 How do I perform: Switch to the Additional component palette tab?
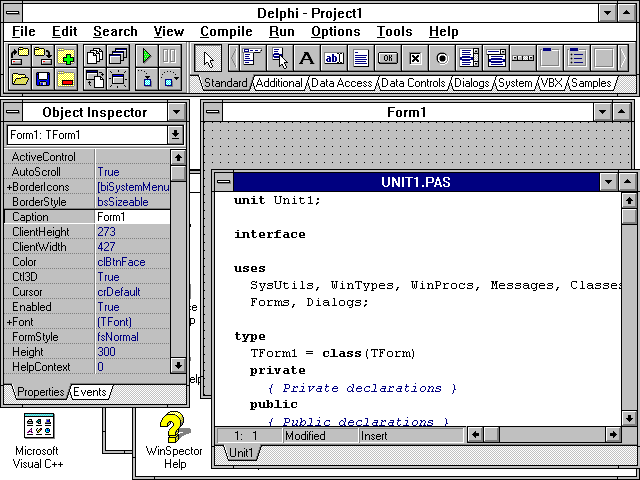279,84
